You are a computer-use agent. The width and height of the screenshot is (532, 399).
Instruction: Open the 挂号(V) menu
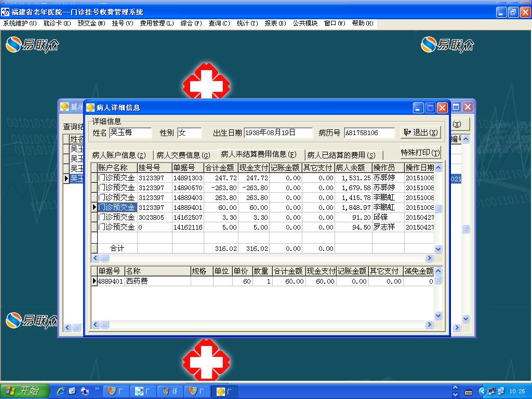tap(123, 23)
